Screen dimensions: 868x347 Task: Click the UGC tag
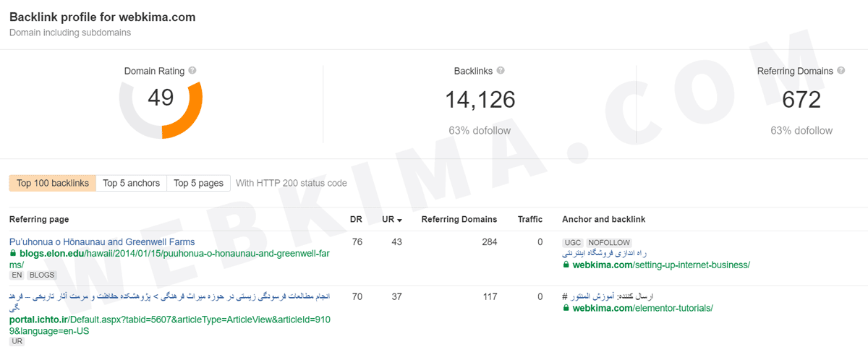(x=572, y=243)
